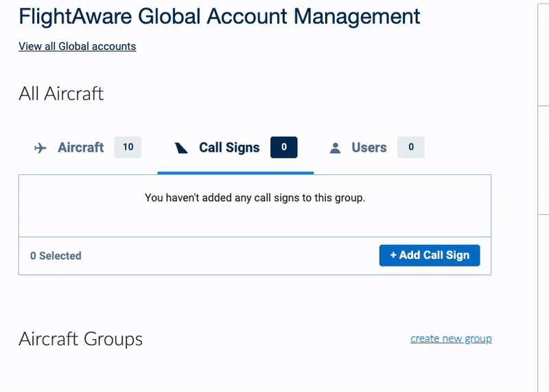Switch to the Aircraft tab
This screenshot has width=549, height=392.
[88, 148]
